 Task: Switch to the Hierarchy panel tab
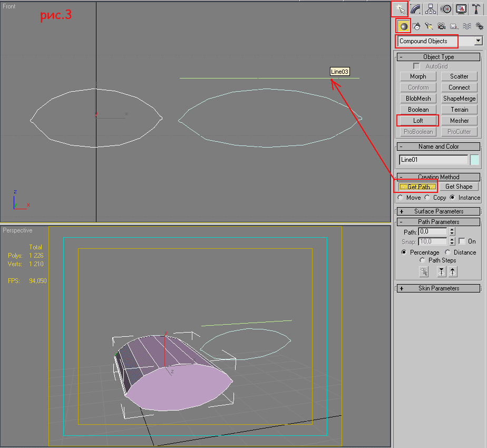pos(431,8)
